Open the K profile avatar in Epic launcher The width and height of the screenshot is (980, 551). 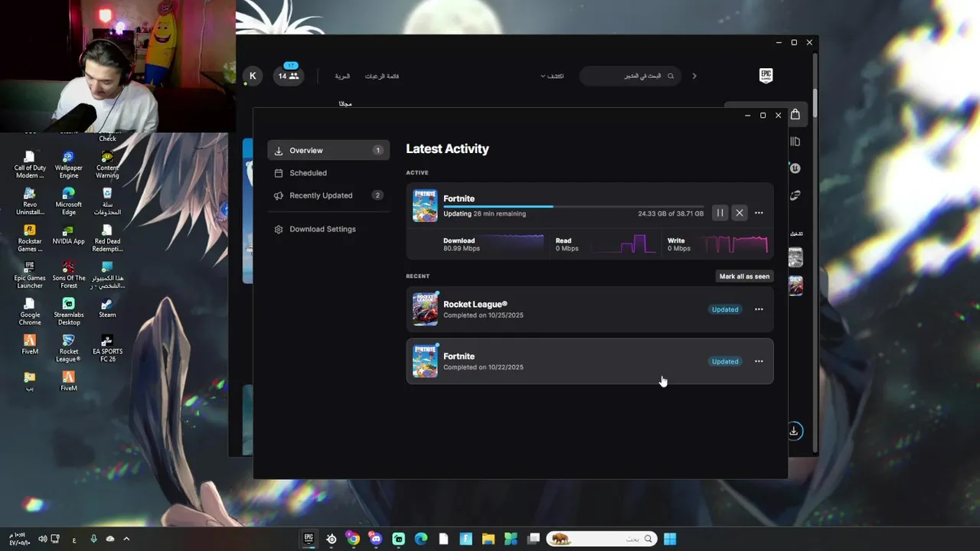pyautogui.click(x=252, y=76)
